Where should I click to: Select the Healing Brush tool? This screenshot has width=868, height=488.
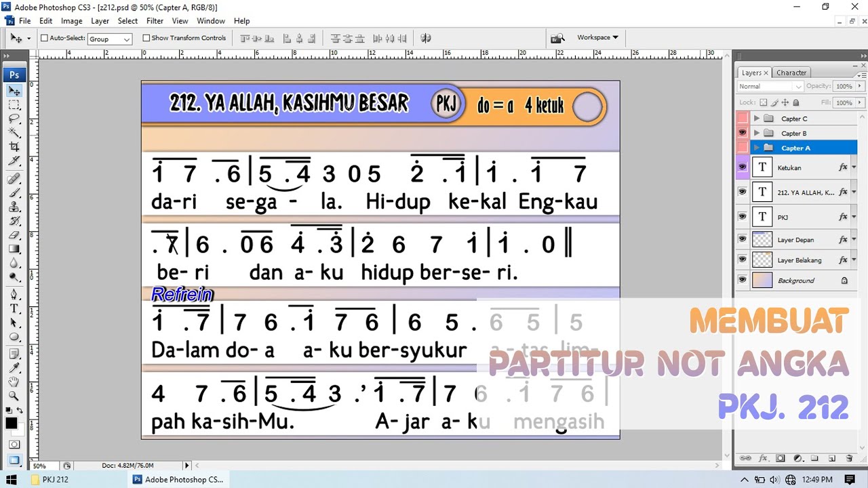pyautogui.click(x=14, y=179)
